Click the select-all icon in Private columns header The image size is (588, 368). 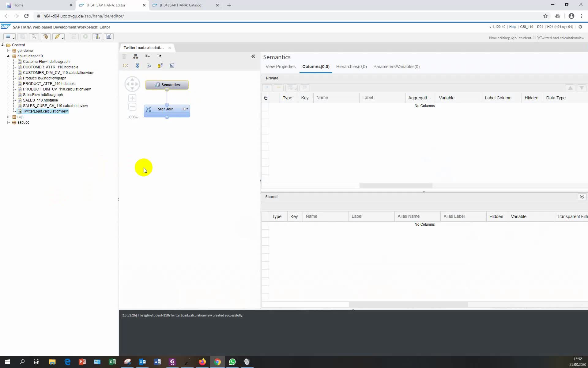(x=266, y=98)
